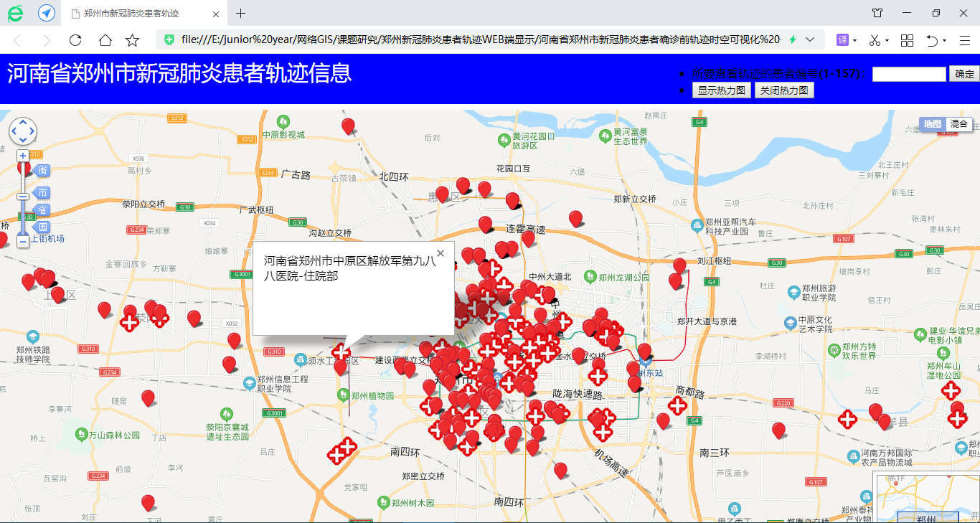This screenshot has width=980, height=523.
Task: Click the patient number input field
Action: coord(909,74)
